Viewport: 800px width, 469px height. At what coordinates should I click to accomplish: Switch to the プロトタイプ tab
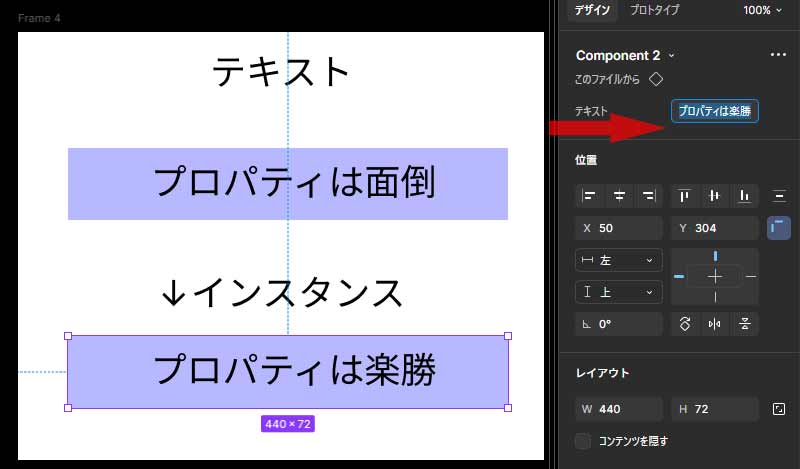(654, 10)
